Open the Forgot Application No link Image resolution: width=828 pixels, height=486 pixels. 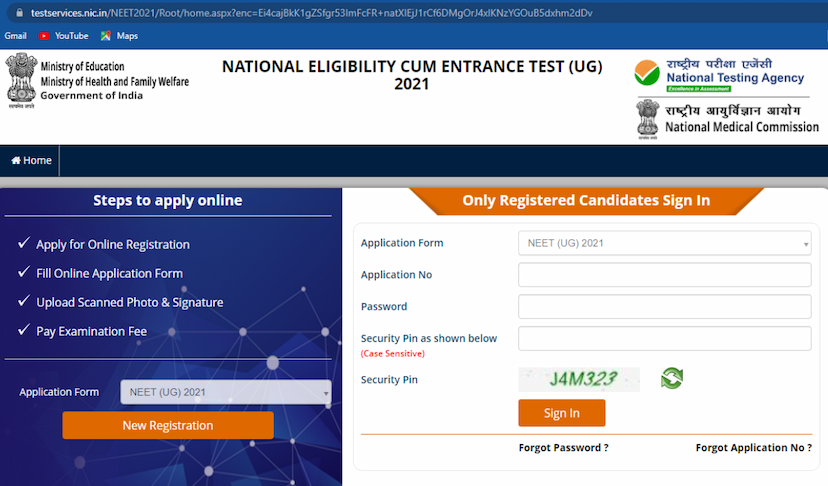(x=754, y=447)
